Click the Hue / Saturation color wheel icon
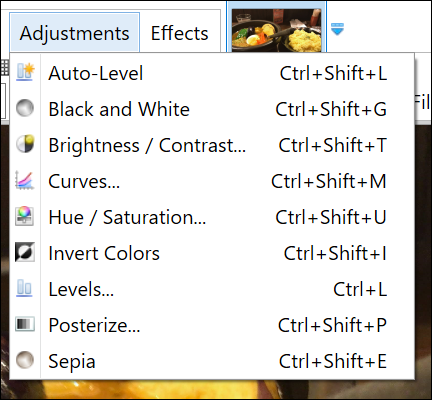 point(25,216)
